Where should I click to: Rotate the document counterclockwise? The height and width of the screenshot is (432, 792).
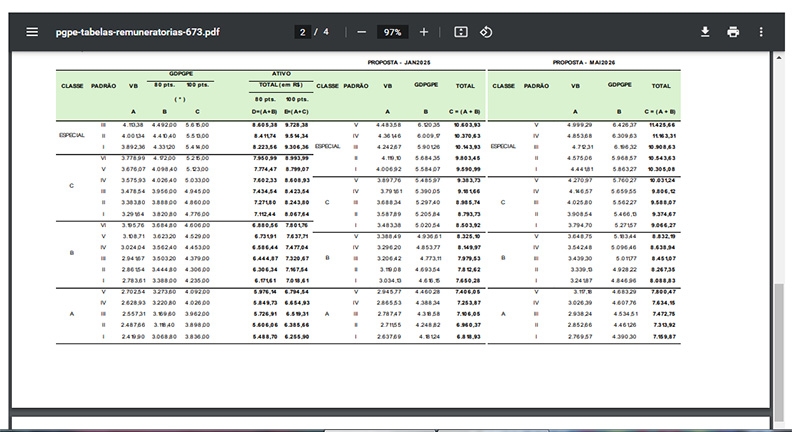coord(486,32)
